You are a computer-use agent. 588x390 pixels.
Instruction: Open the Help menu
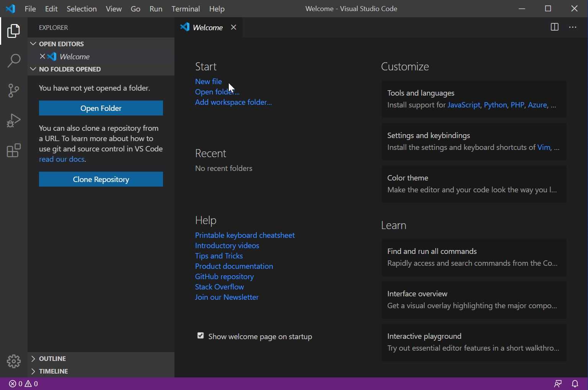tap(217, 8)
